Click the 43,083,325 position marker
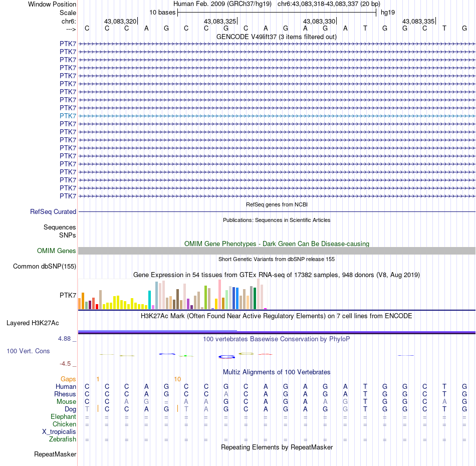This screenshot has height=466, width=476. (220, 21)
